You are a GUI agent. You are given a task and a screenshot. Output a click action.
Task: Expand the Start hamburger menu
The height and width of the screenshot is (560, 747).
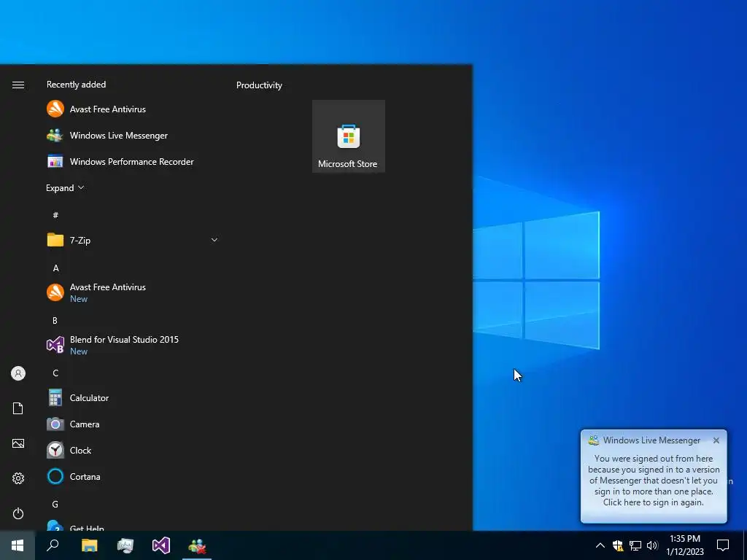18,85
